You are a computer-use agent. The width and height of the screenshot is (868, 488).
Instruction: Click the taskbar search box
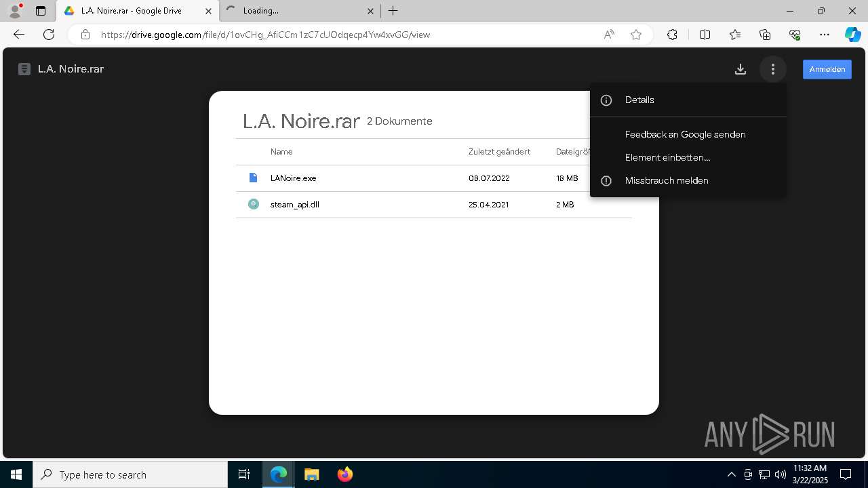130,474
